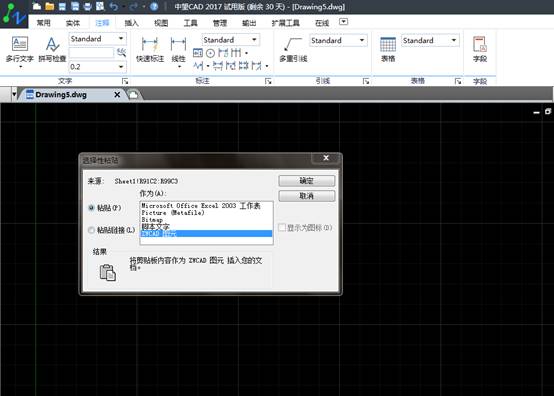Click the 取消 cancel button
The image size is (554, 396).
[x=306, y=196]
